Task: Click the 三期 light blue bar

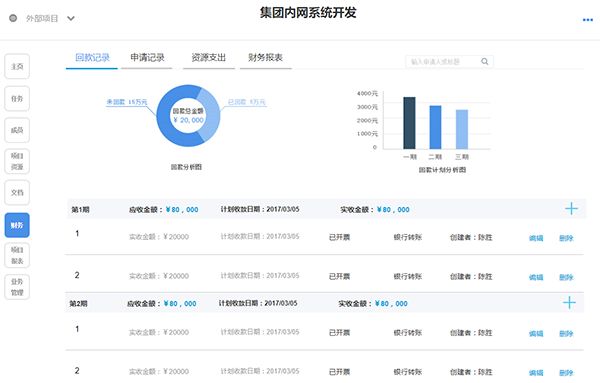Action: click(x=462, y=129)
